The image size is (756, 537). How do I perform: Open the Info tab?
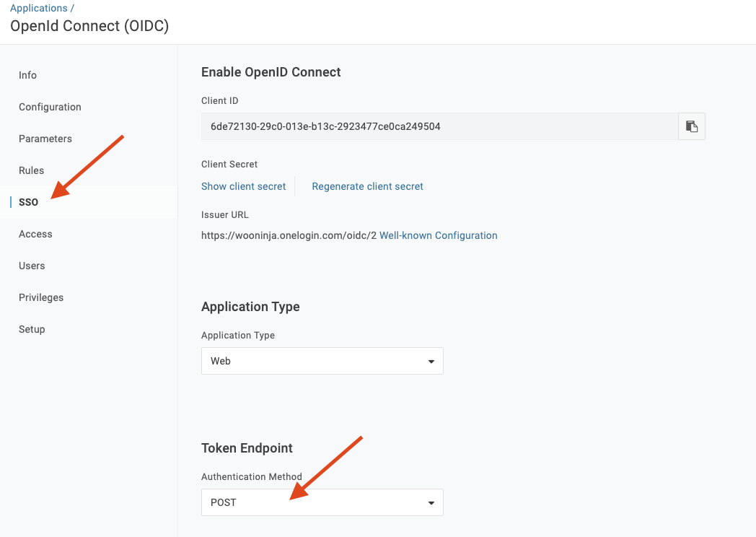pos(28,75)
